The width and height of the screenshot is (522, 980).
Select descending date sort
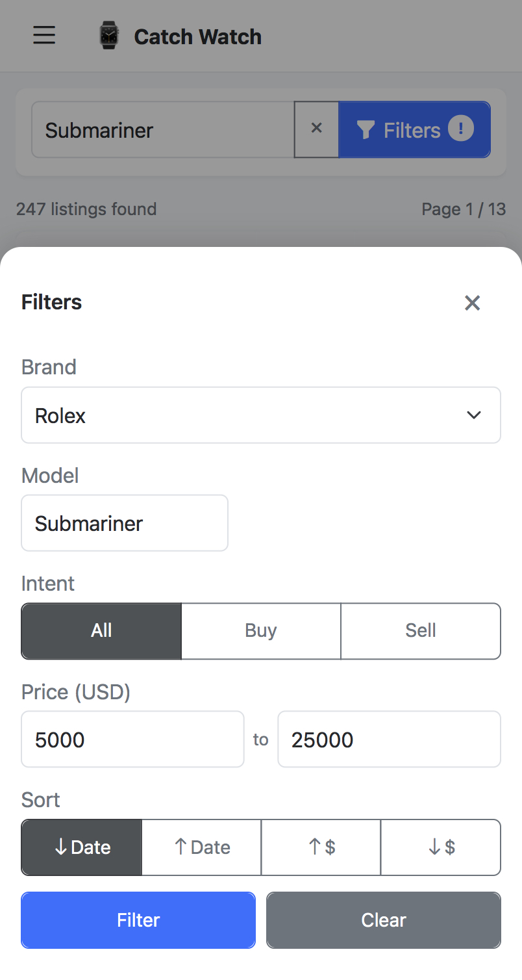81,847
